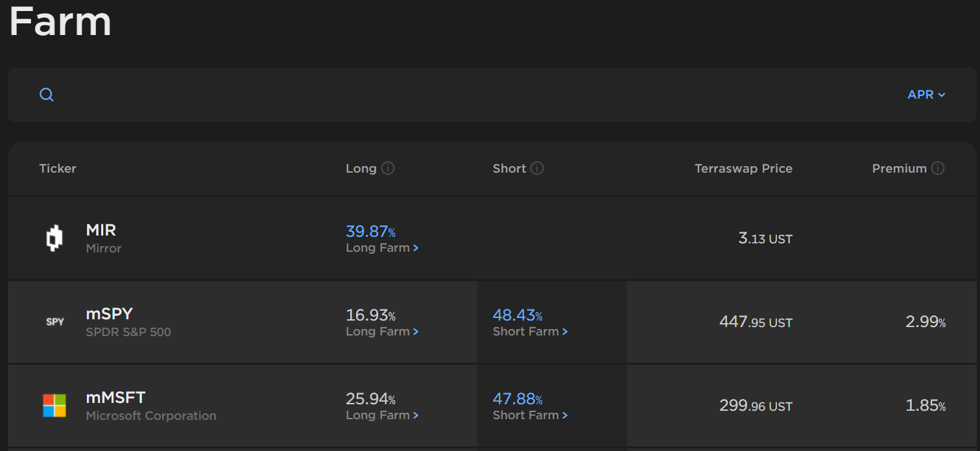Click the Terraswap Price column header
The width and height of the screenshot is (980, 451).
pyautogui.click(x=743, y=169)
